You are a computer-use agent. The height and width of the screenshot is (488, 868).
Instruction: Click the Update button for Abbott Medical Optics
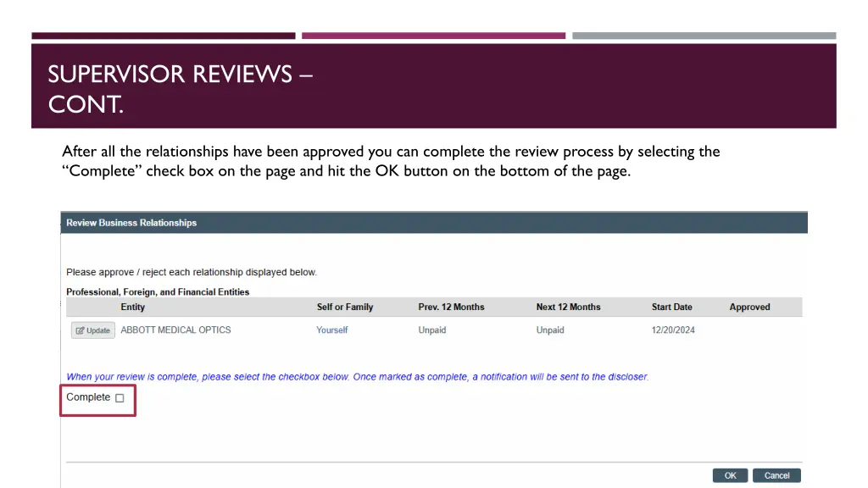[93, 330]
